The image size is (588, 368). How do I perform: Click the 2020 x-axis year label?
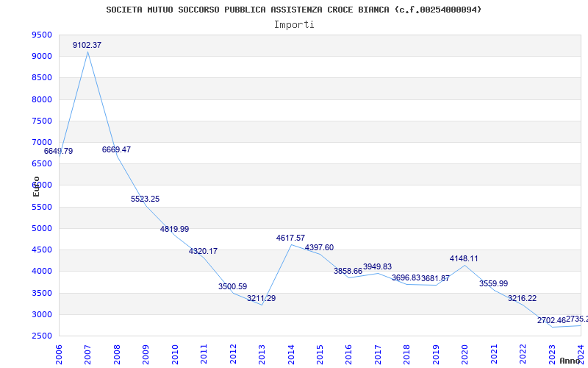click(x=465, y=354)
